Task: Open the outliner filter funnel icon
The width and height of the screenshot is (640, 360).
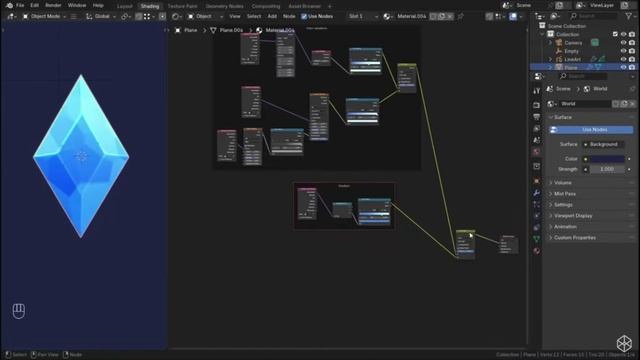Action: (x=629, y=16)
